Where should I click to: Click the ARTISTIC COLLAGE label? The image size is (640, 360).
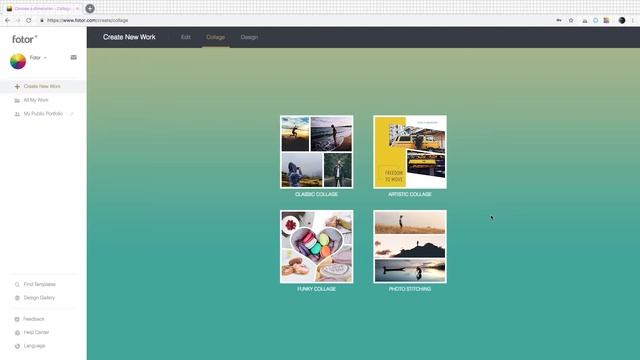click(x=410, y=194)
